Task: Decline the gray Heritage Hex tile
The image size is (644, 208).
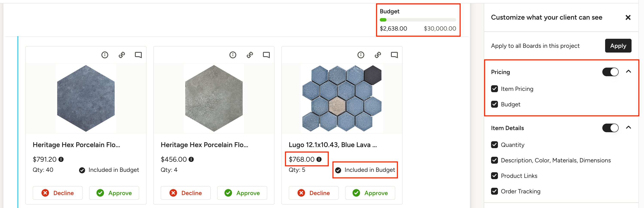Action: [186, 193]
